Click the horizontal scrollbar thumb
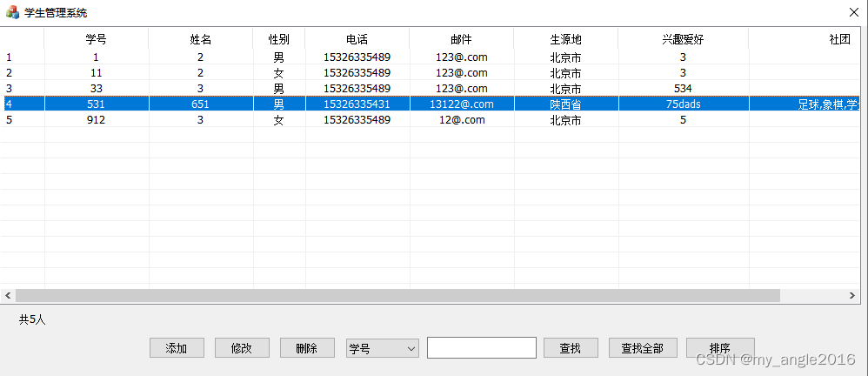The height and width of the screenshot is (376, 868). coord(397,296)
